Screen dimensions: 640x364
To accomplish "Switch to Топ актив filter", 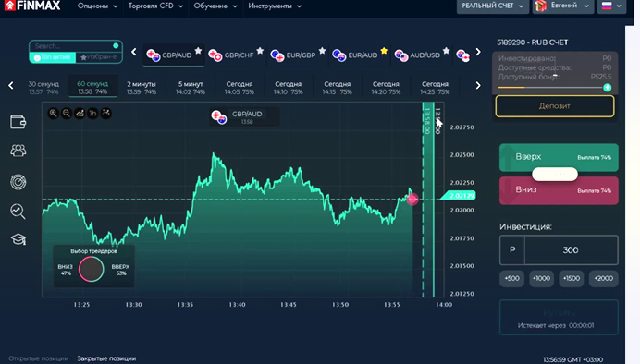I will point(52,57).
